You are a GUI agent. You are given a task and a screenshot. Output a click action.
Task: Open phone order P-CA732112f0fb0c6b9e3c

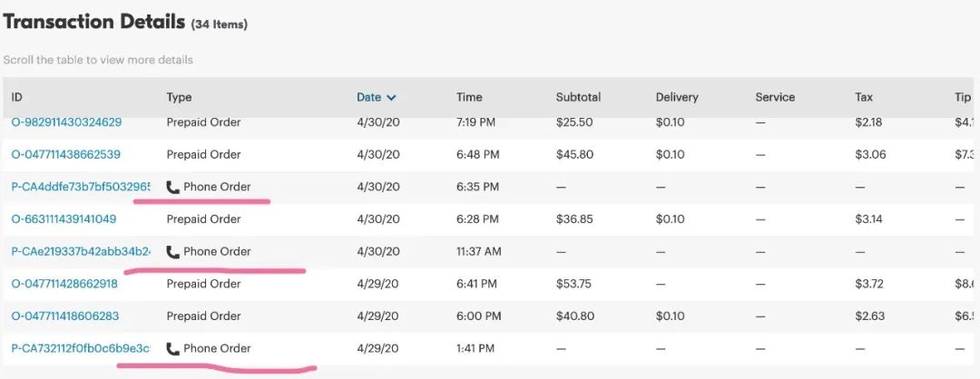pyautogui.click(x=82, y=348)
